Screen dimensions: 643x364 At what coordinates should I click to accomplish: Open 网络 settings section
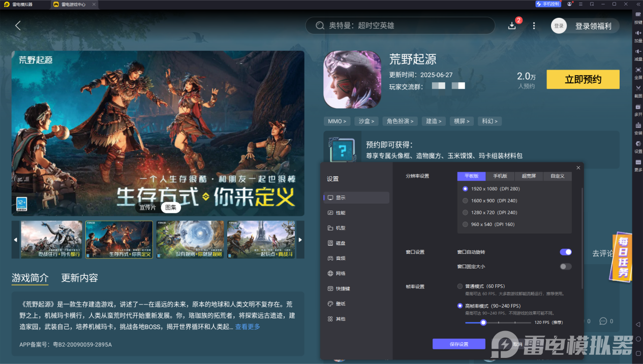pyautogui.click(x=356, y=274)
